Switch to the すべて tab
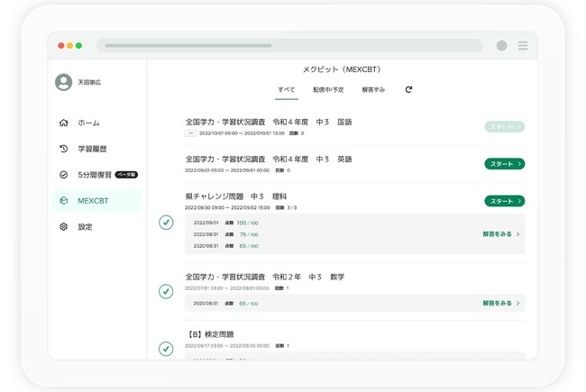Image resolution: width=586 pixels, height=392 pixels. click(x=287, y=90)
